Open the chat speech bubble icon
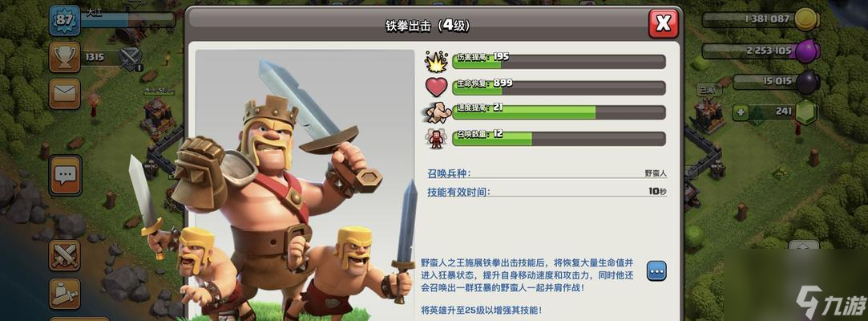The height and width of the screenshot is (321, 868). tap(65, 175)
